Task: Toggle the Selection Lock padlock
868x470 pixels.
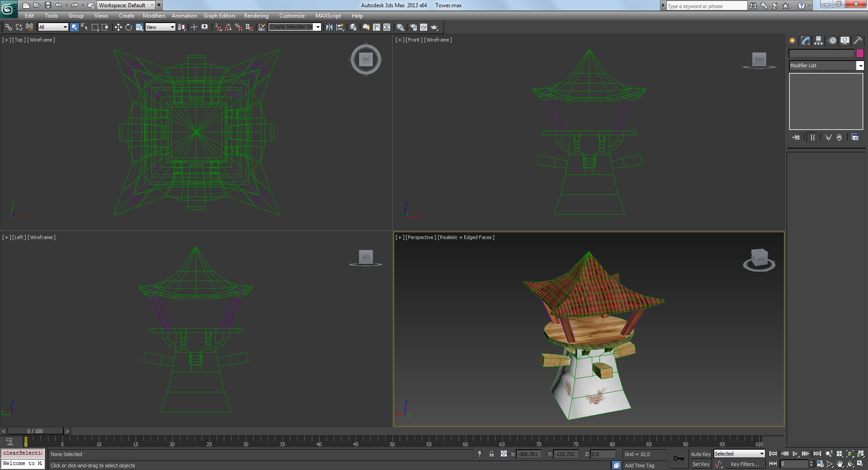Action: click(x=491, y=454)
